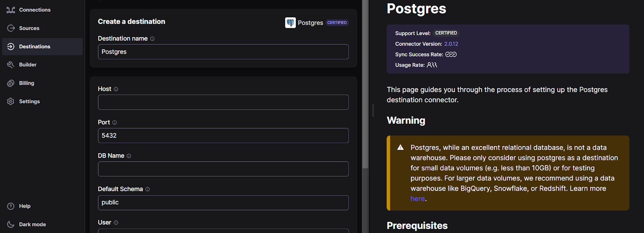Open the connector version 2.0.12 link
This screenshot has height=233, width=644.
click(x=451, y=44)
